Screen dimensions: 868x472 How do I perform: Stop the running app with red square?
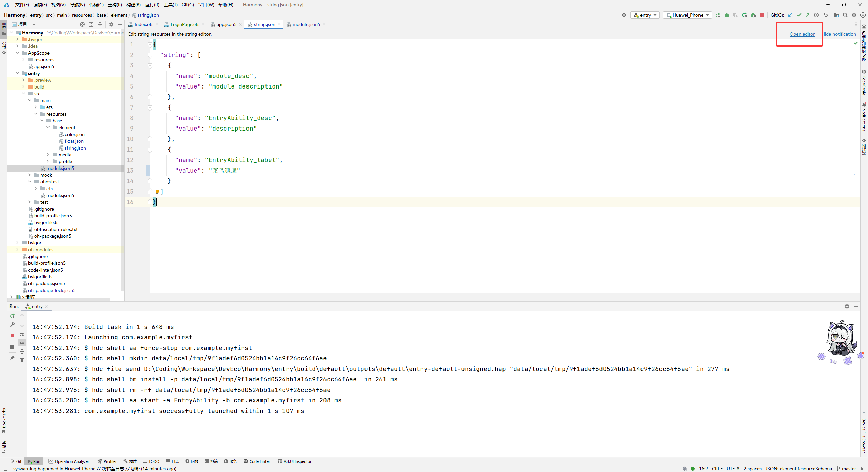pos(762,15)
